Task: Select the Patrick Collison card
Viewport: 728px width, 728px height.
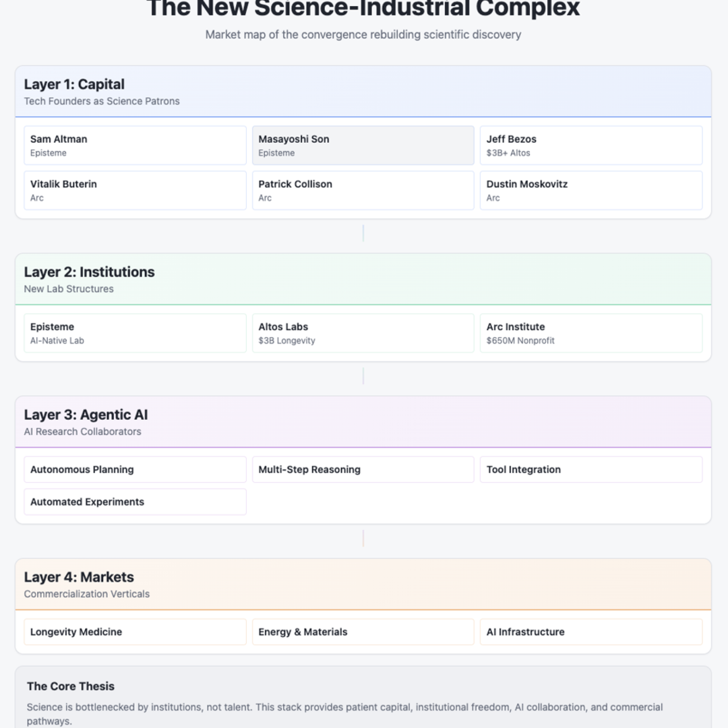Action: pyautogui.click(x=363, y=190)
